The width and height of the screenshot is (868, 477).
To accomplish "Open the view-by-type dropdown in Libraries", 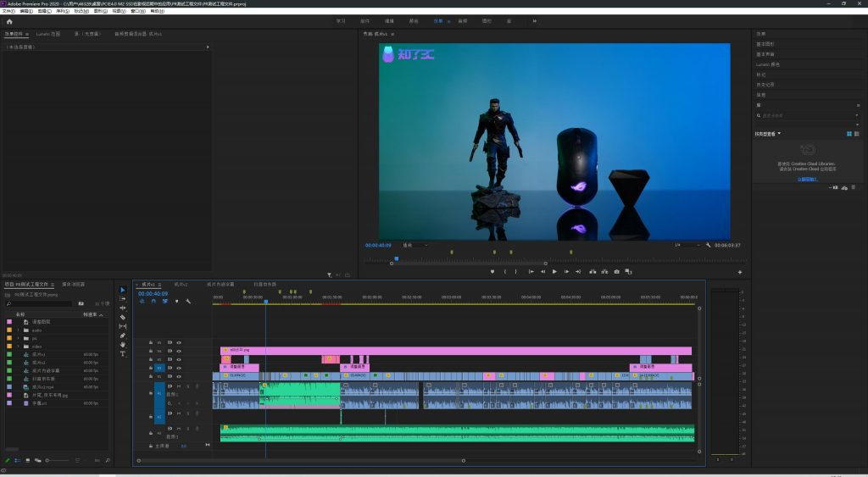I will click(768, 134).
